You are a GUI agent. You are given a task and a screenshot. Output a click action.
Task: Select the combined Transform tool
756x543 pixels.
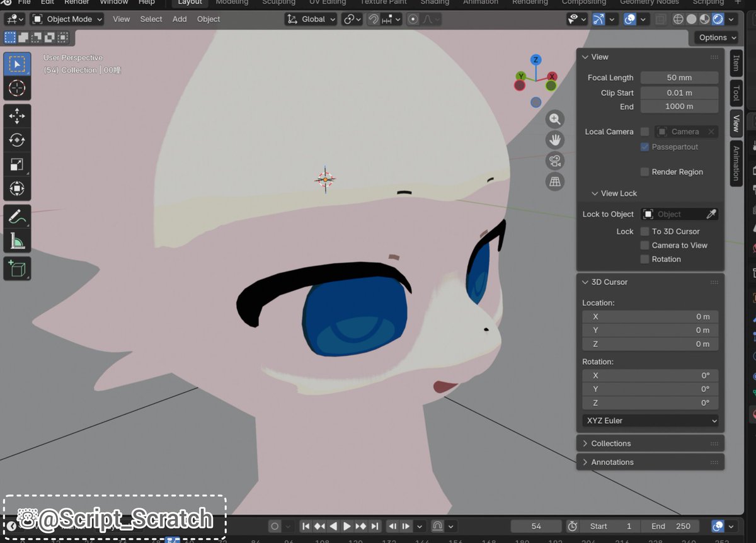coord(17,188)
